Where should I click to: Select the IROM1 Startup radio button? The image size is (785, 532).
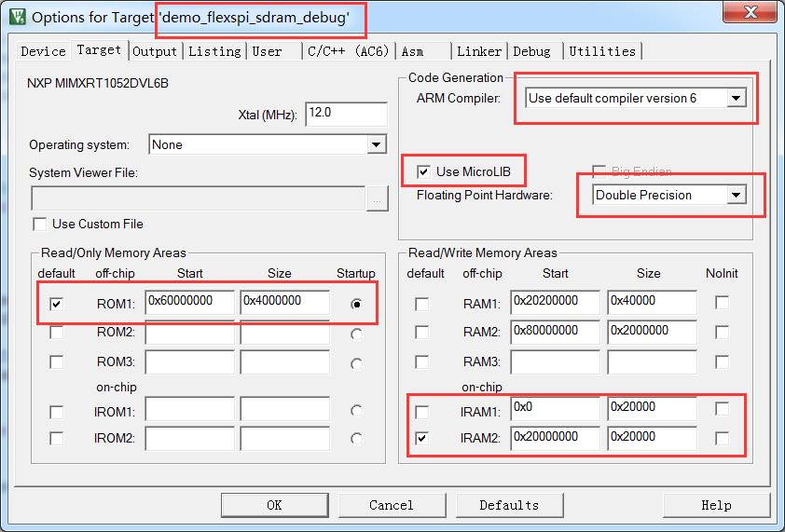click(x=356, y=411)
